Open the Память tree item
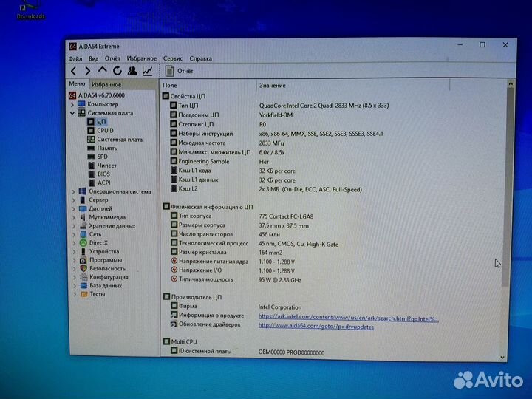The width and height of the screenshot is (532, 399). tap(107, 149)
